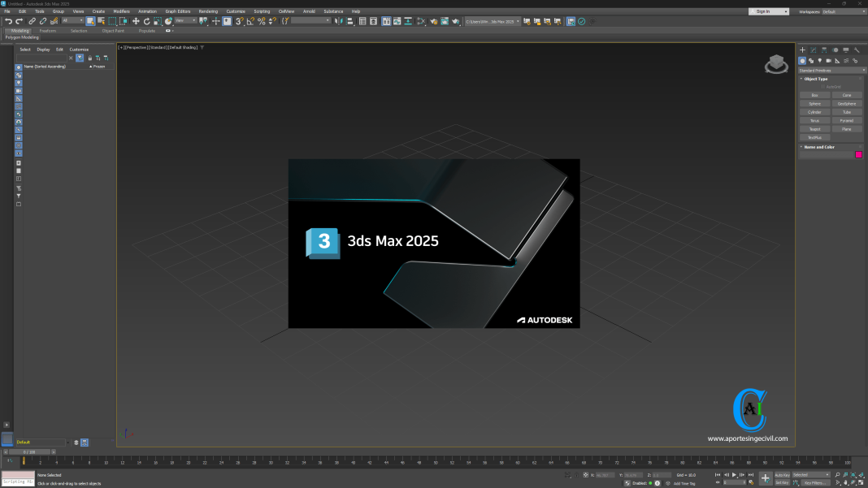Click the Key Filters button
This screenshot has height=488, width=868.
pyautogui.click(x=817, y=482)
